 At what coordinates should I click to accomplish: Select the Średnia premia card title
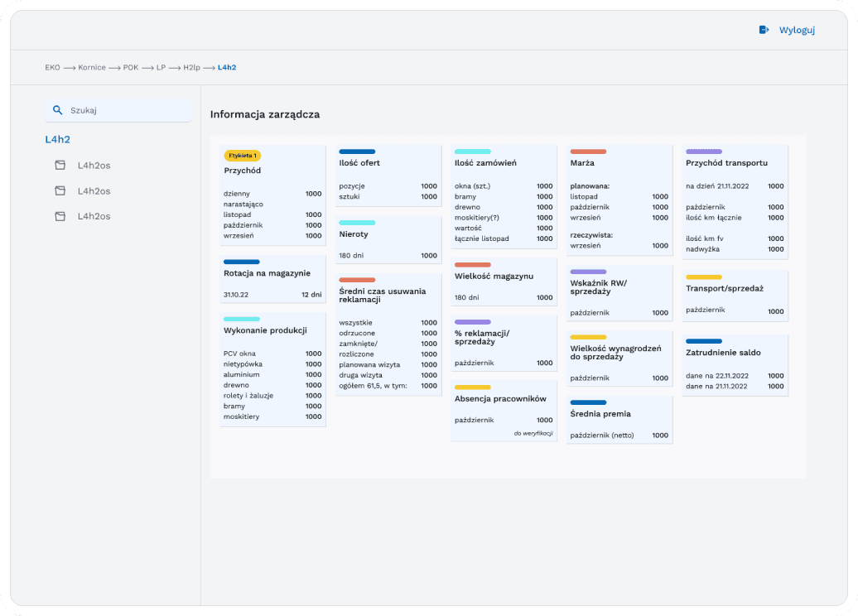(600, 414)
